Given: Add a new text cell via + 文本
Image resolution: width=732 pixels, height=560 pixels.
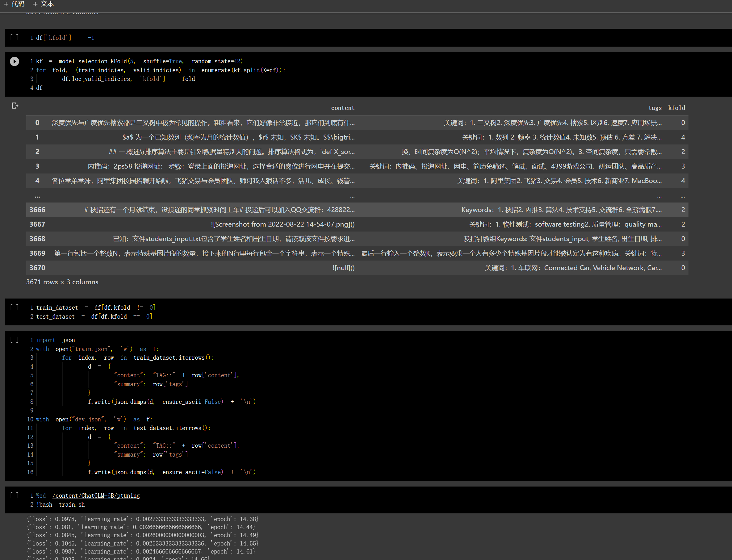Looking at the screenshot, I should pyautogui.click(x=43, y=4).
